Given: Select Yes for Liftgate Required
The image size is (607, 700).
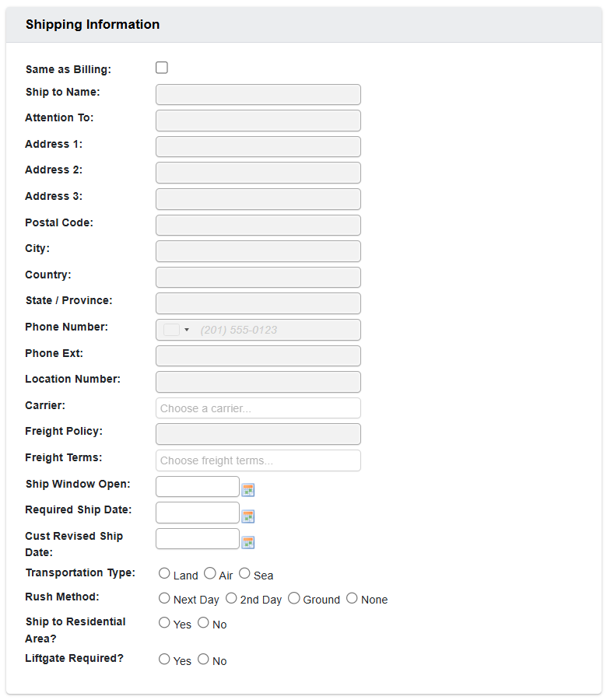Looking at the screenshot, I should 164,659.
